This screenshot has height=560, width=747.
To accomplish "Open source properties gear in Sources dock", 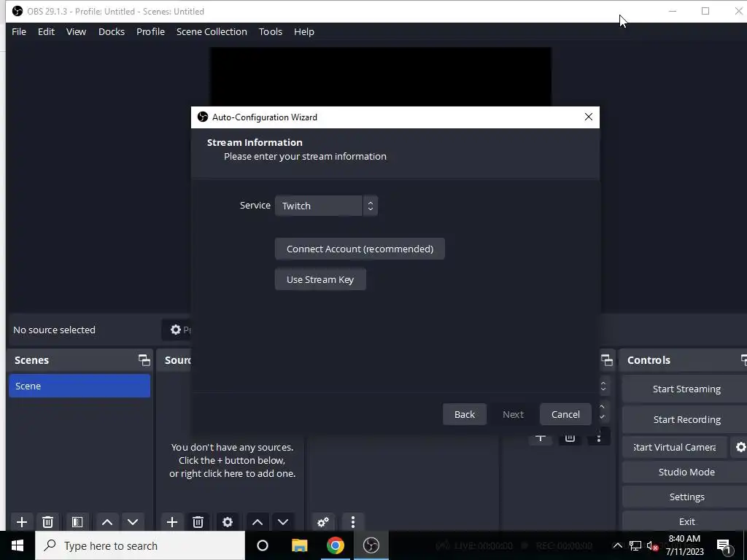I will (228, 522).
